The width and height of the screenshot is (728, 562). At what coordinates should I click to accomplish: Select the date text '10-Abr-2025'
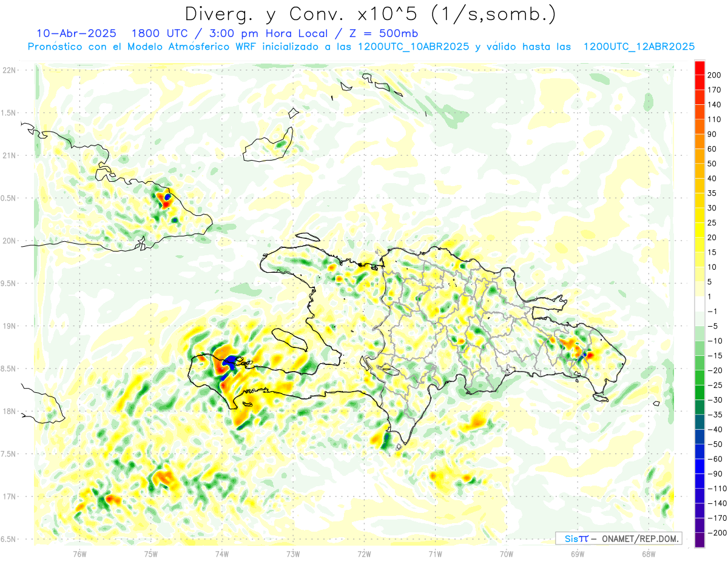76,33
